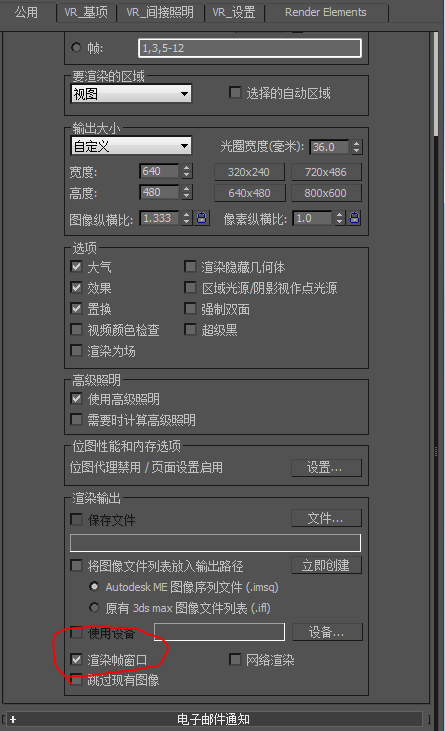Uncheck 使用高级照明 checkbox
The width and height of the screenshot is (445, 731).
click(76, 399)
